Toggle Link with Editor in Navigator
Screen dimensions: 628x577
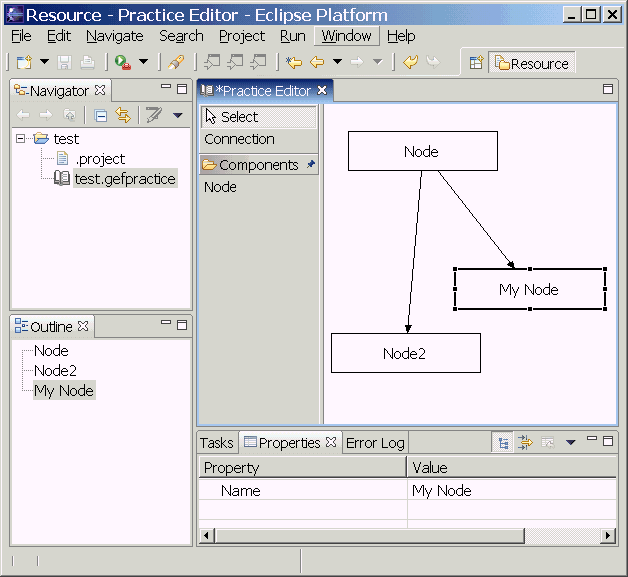(x=122, y=115)
